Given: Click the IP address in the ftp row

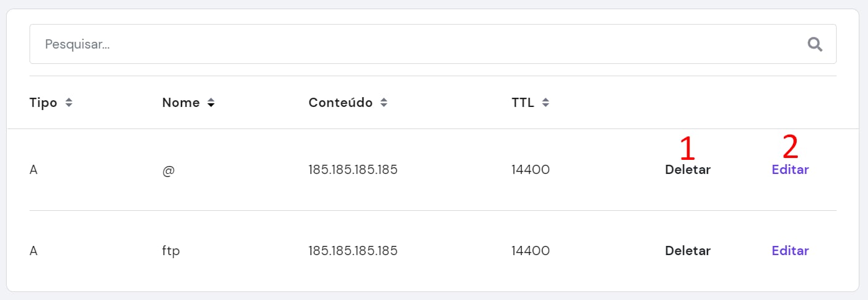Looking at the screenshot, I should pos(352,251).
